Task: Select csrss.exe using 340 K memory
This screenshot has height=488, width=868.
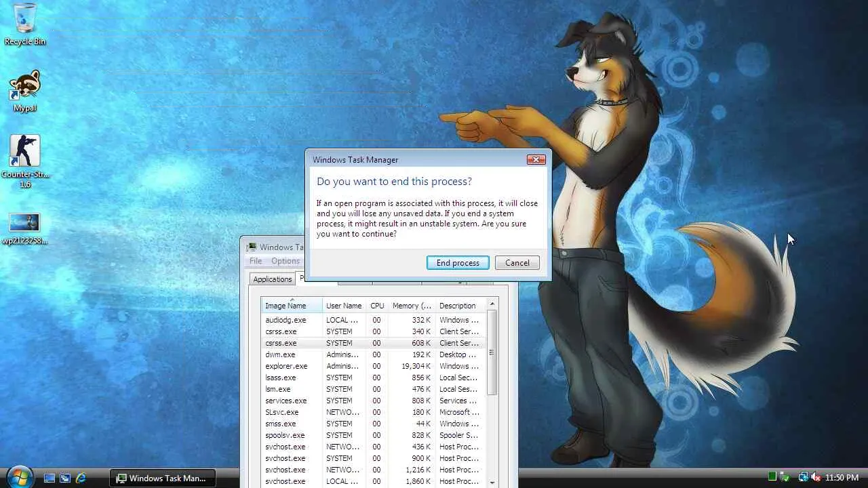Action: (374, 331)
